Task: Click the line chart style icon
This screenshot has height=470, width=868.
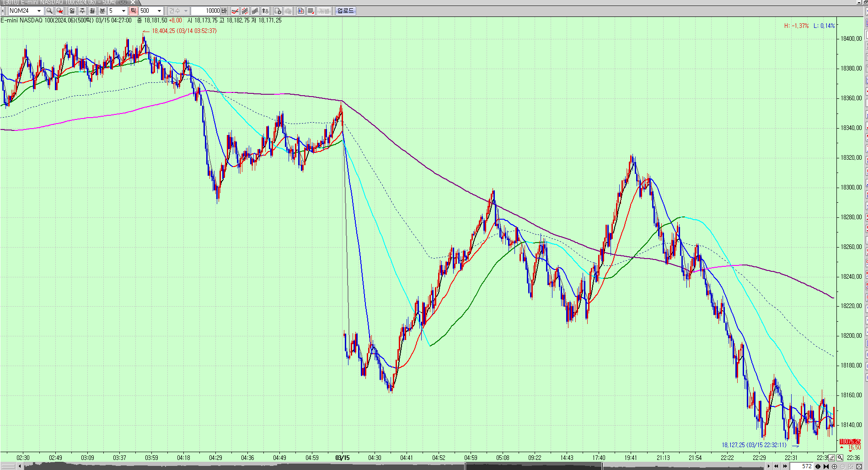Action: tap(235, 11)
